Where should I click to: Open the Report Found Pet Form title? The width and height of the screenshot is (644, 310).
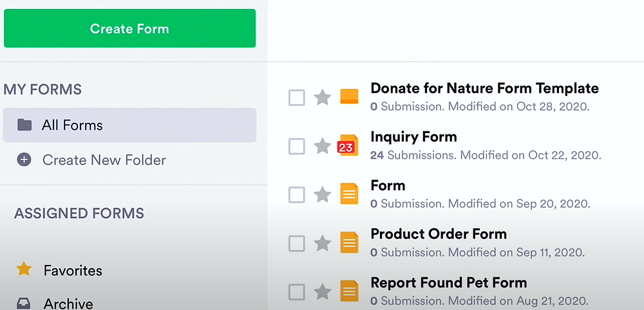pyautogui.click(x=449, y=282)
